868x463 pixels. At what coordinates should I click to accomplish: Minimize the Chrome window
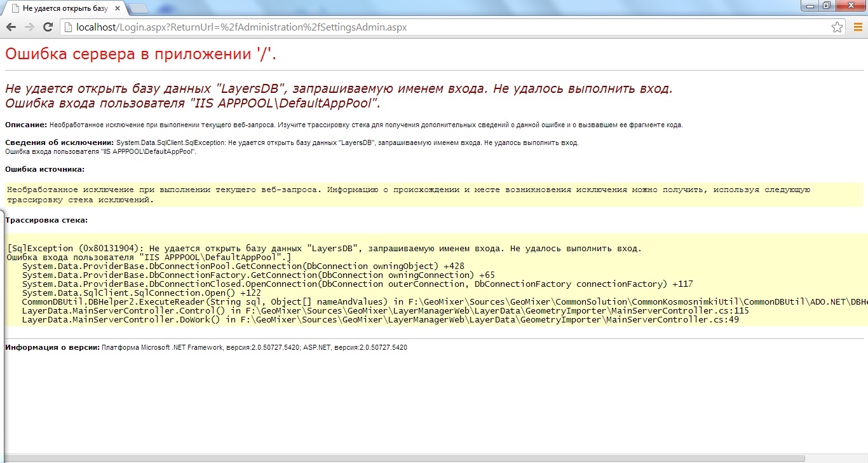[810, 6]
